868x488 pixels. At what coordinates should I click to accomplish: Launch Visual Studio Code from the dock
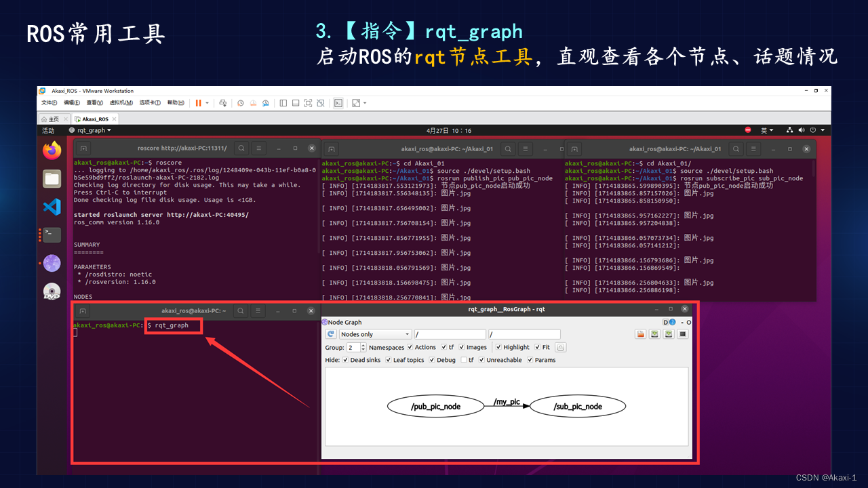52,207
